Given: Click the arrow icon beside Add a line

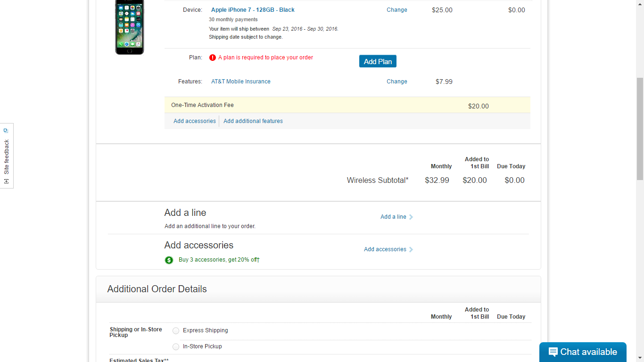Looking at the screenshot, I should 411,217.
